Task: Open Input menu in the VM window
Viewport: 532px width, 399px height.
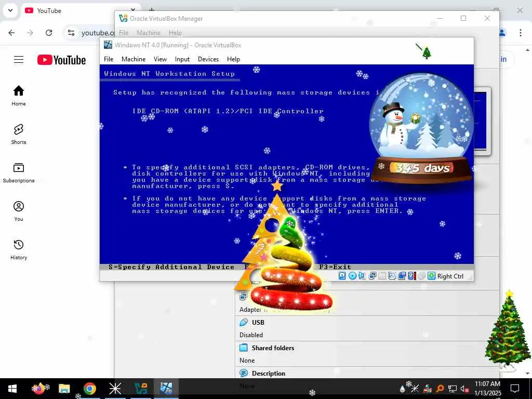Action: (x=182, y=59)
